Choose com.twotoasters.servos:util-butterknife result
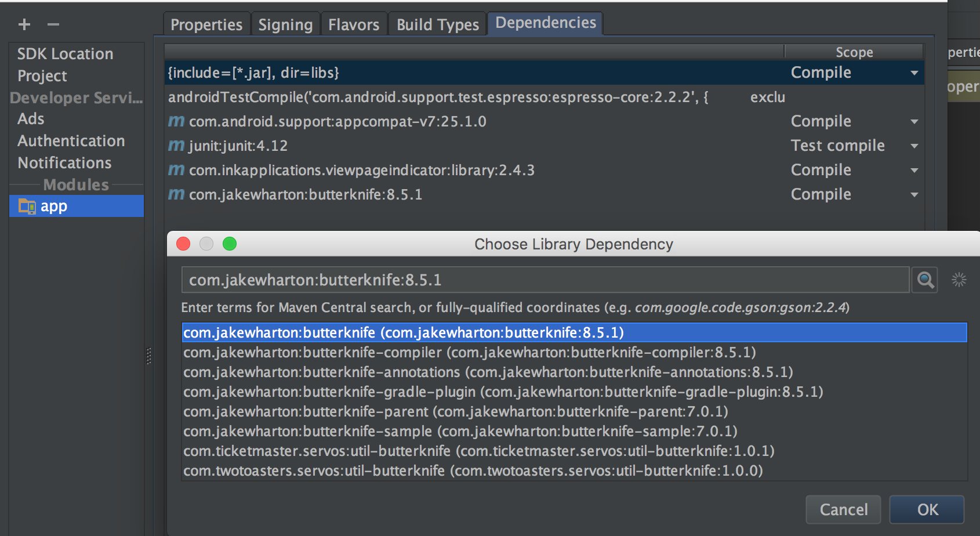Viewport: 980px width, 536px height. pyautogui.click(x=574, y=470)
